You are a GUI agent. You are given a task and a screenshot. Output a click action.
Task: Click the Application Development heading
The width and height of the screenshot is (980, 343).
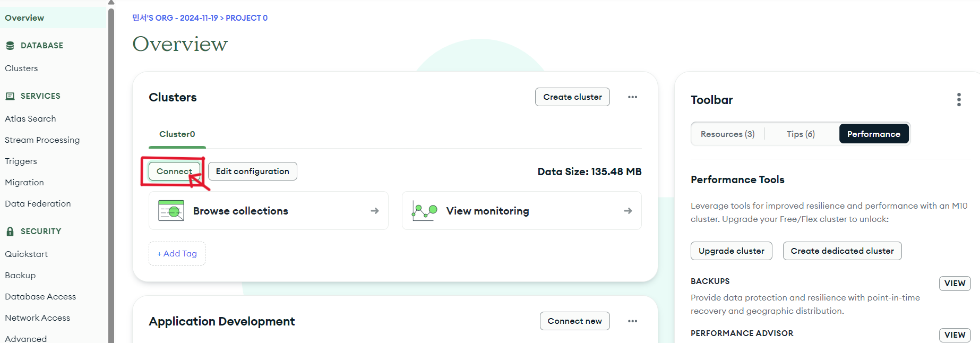click(222, 322)
